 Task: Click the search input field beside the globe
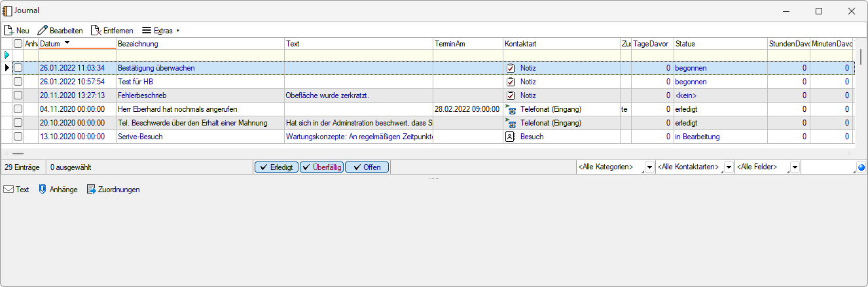point(828,167)
